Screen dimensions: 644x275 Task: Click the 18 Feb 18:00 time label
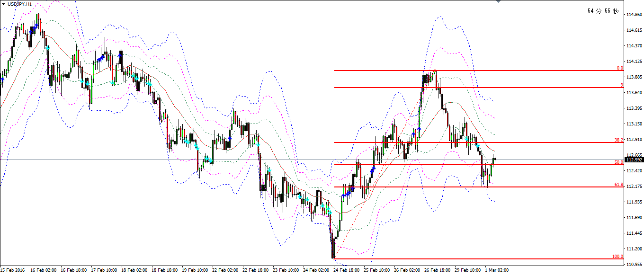[x=164, y=270]
